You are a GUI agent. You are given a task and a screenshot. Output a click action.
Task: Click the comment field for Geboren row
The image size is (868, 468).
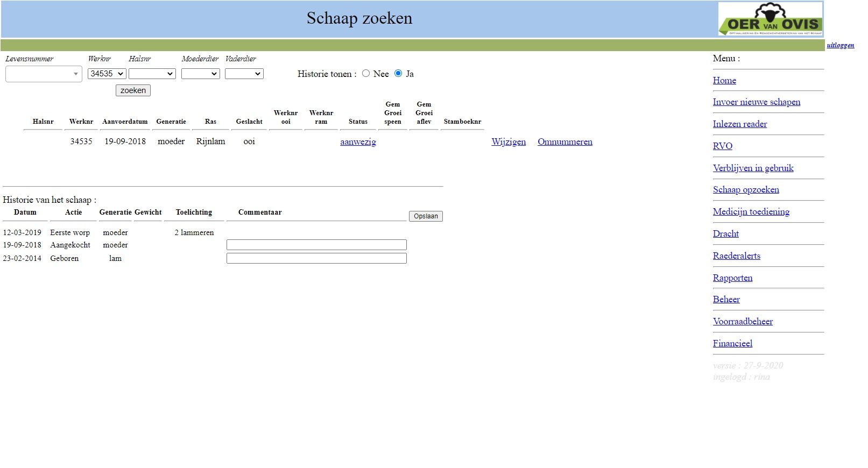[x=316, y=259]
